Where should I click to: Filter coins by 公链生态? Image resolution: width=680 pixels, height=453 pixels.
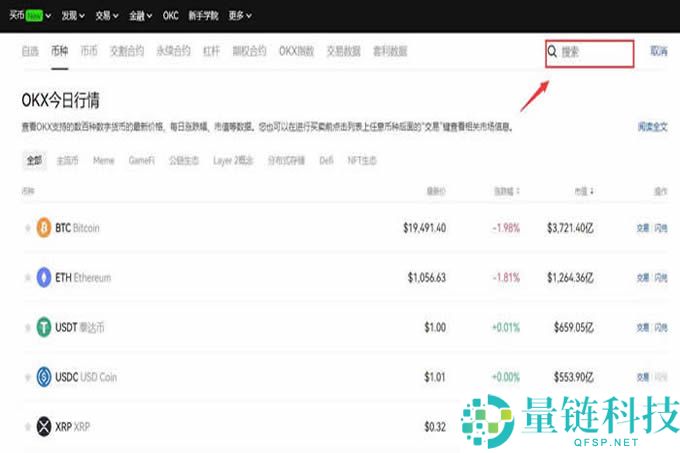pyautogui.click(x=184, y=160)
